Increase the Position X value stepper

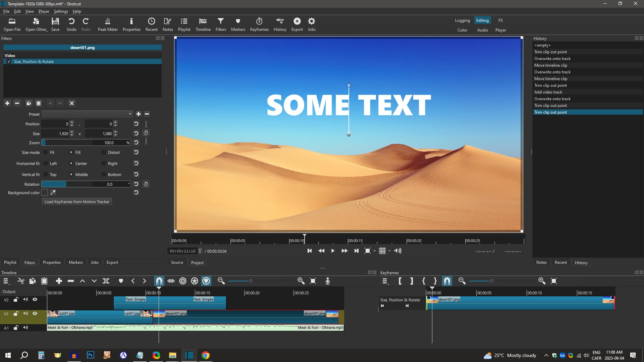(x=72, y=122)
